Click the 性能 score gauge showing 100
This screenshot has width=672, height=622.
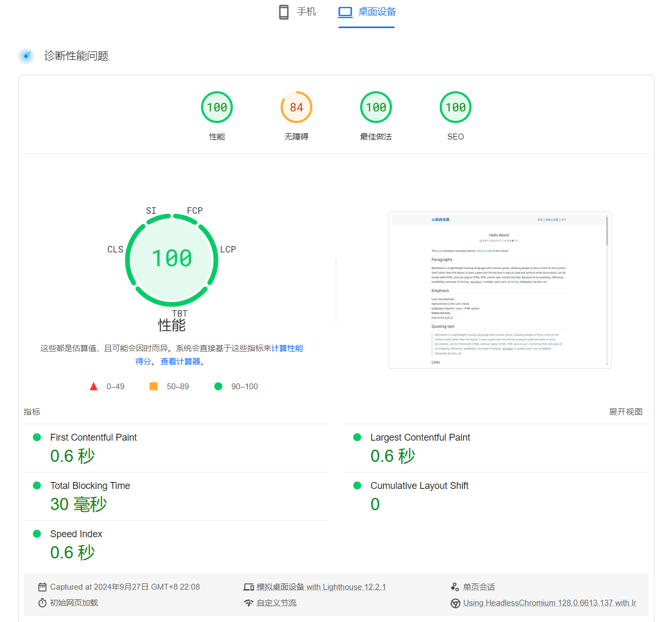pos(217,108)
